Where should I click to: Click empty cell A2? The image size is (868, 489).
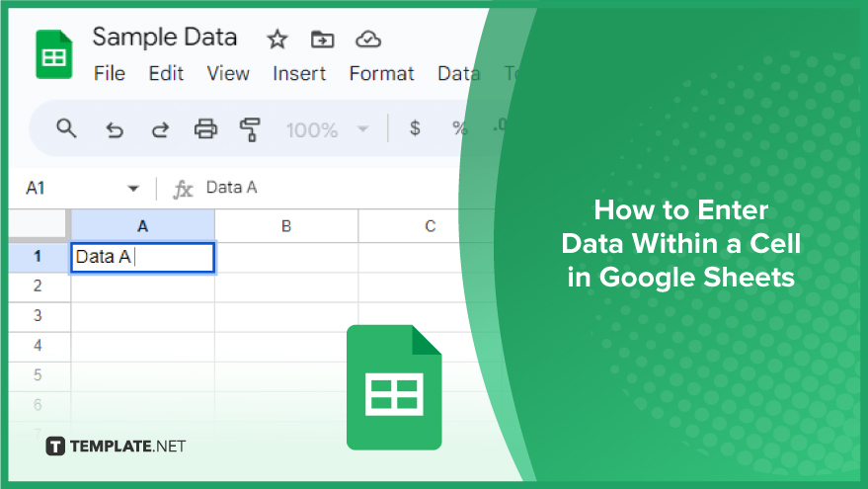[143, 287]
